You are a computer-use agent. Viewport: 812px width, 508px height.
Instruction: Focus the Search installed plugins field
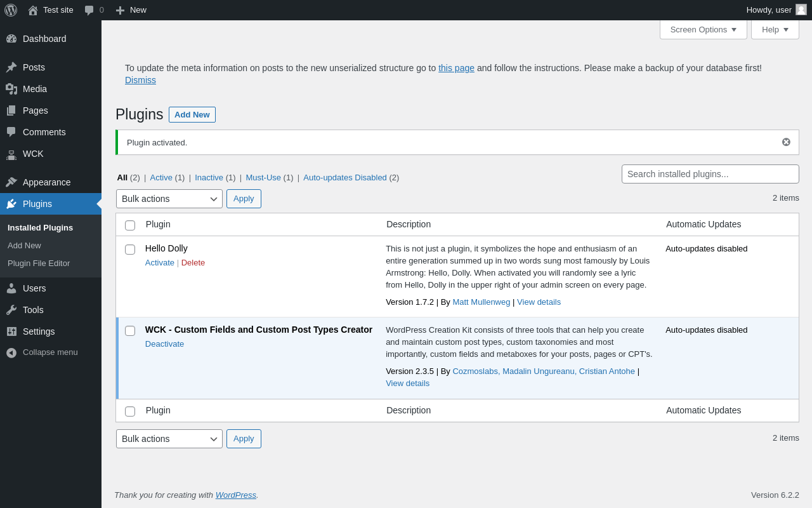pos(710,174)
